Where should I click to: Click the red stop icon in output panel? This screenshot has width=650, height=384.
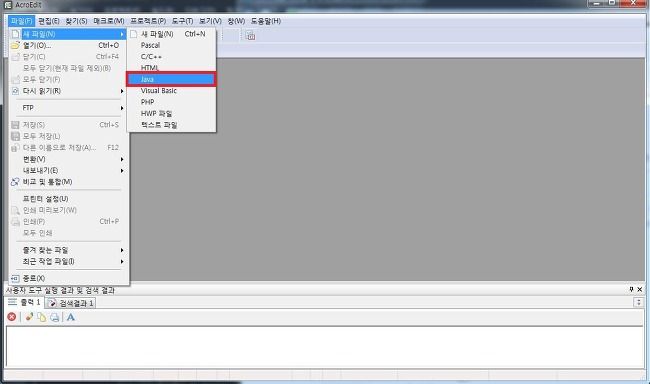click(12, 317)
